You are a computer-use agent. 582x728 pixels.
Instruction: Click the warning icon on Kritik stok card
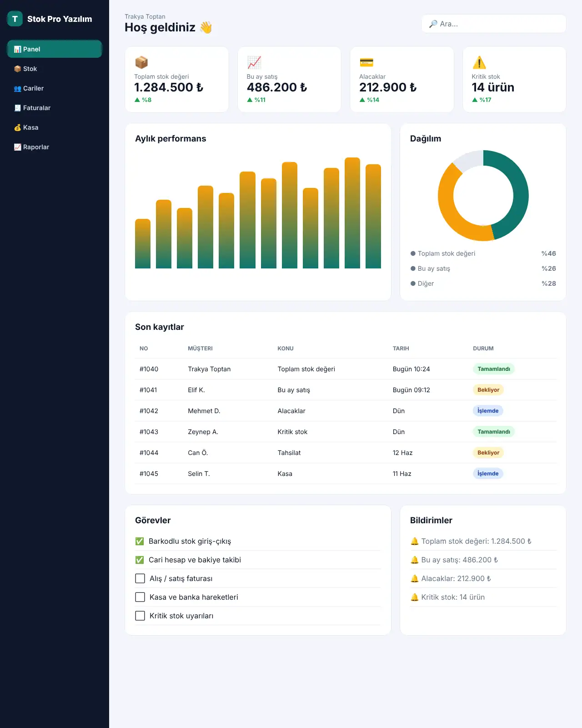[x=479, y=62]
